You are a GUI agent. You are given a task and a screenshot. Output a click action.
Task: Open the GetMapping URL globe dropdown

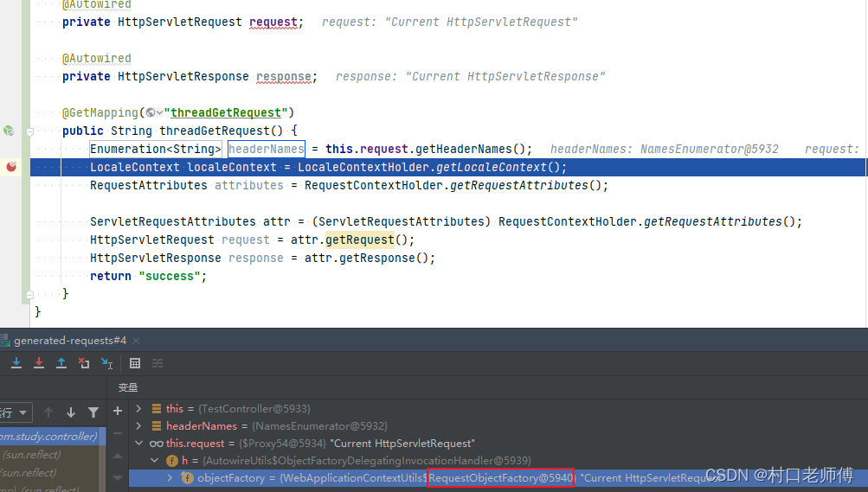click(x=154, y=112)
